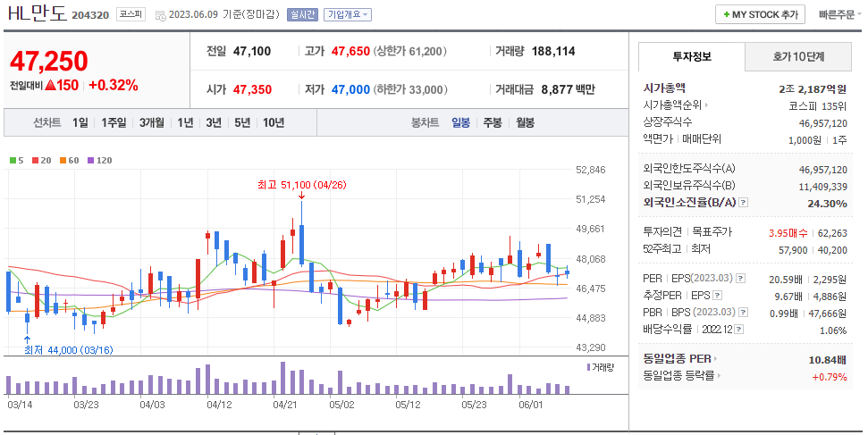
Task: Click the 3.95매수 investment opinion value
Action: pyautogui.click(x=788, y=233)
